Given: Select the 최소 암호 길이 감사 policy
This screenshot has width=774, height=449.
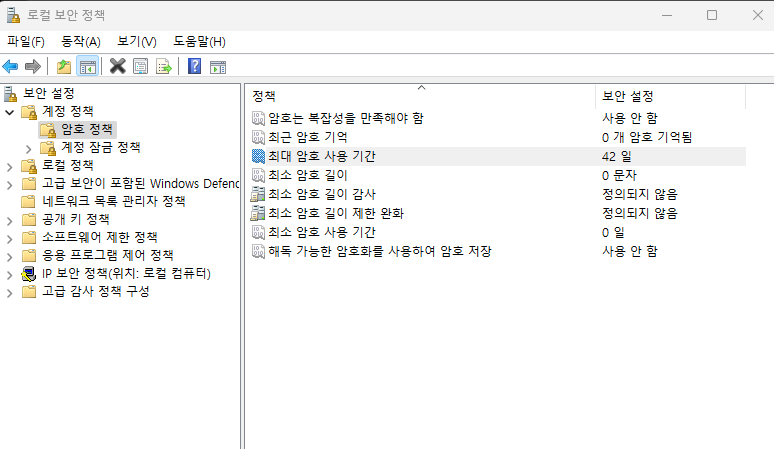Looking at the screenshot, I should 322,194.
